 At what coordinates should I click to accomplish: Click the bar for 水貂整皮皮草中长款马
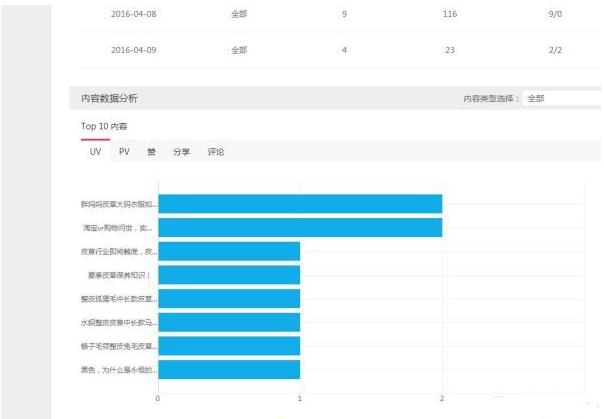229,322
